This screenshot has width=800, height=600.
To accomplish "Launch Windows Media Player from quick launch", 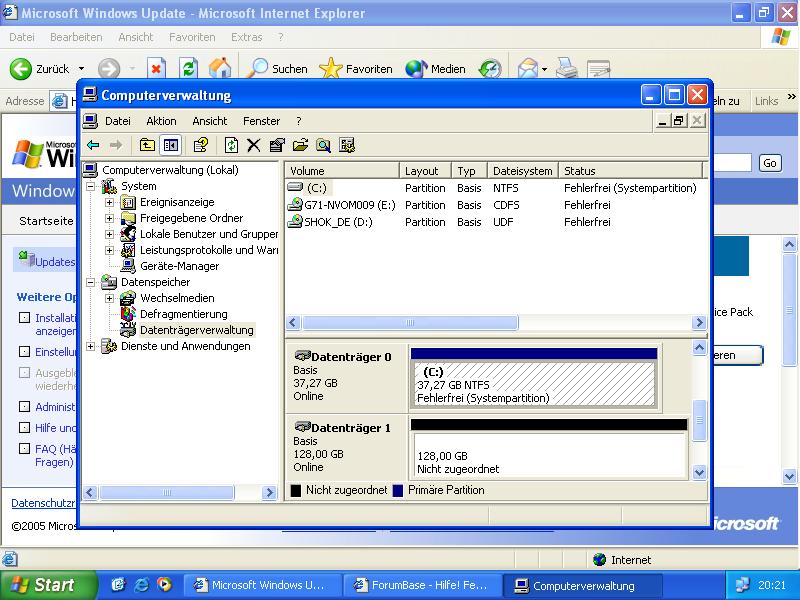I will click(x=164, y=585).
